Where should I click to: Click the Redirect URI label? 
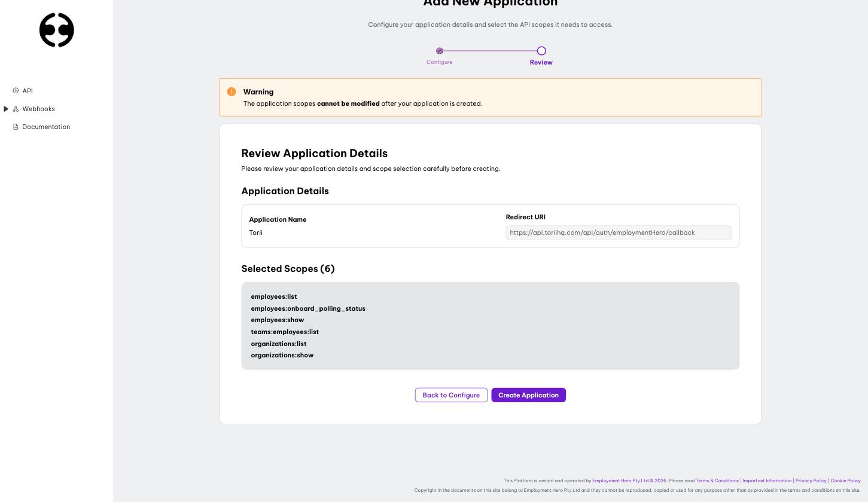[x=526, y=217]
